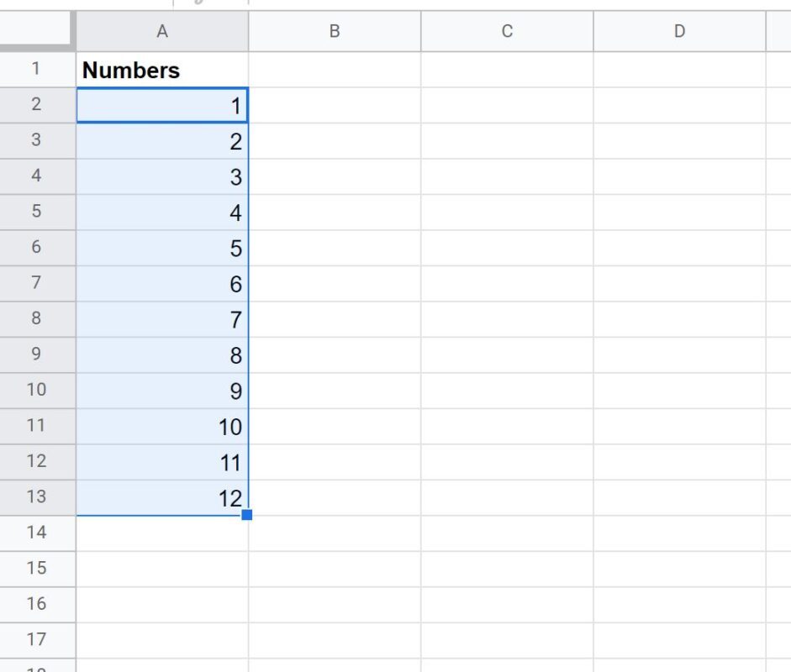Click empty cell B1
This screenshot has width=791, height=672.
[335, 70]
